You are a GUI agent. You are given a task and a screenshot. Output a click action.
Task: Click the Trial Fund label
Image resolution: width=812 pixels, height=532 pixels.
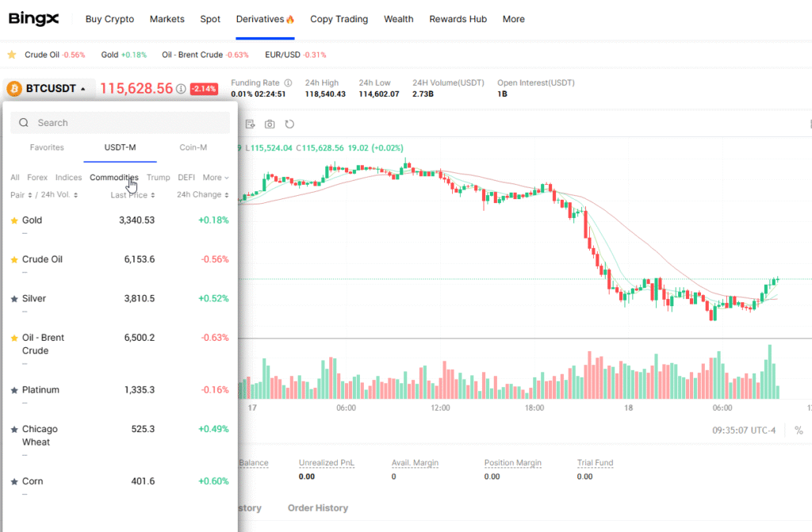click(x=595, y=462)
